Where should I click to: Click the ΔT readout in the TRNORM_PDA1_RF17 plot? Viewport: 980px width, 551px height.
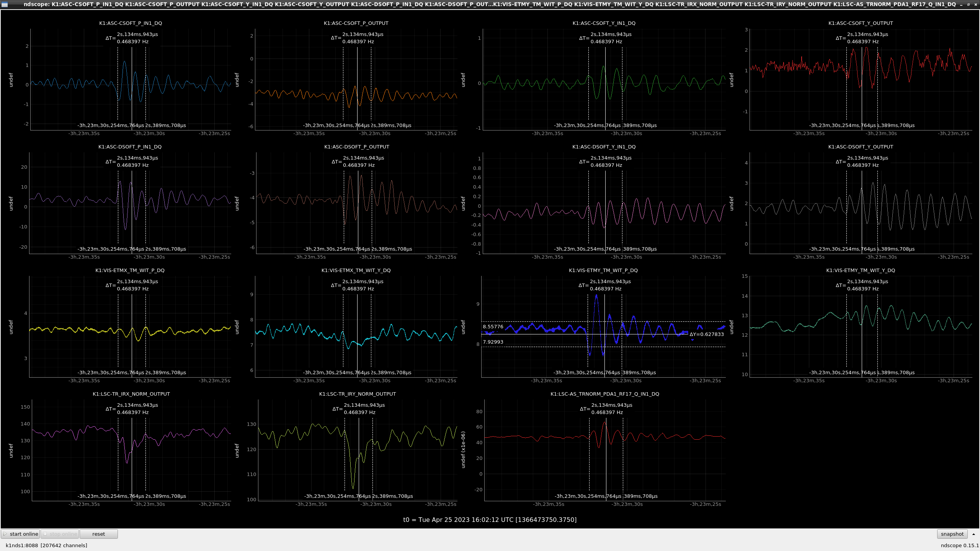[x=606, y=409]
